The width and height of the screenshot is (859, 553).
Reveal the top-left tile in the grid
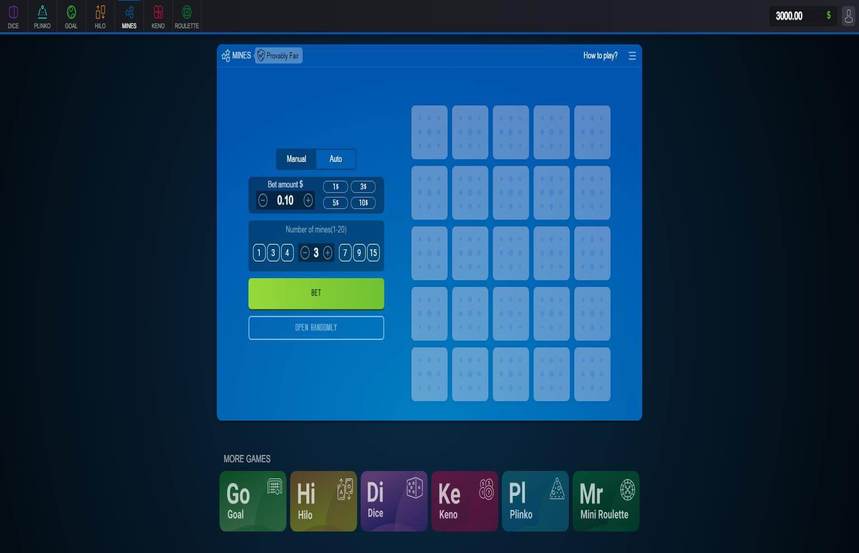point(430,133)
